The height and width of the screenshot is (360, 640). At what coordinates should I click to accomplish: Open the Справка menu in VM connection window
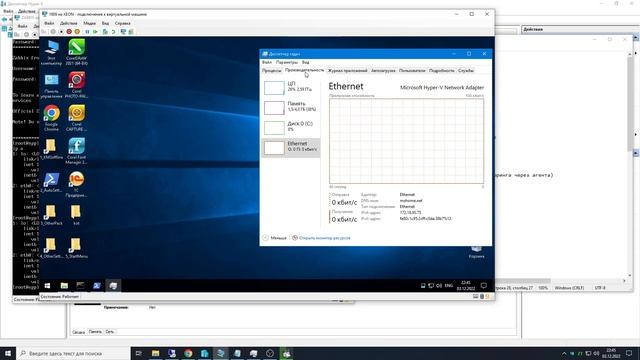point(122,23)
